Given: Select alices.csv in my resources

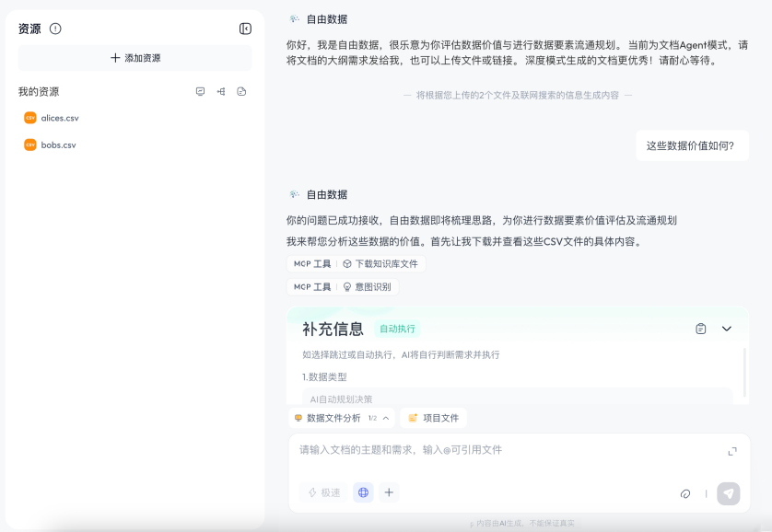Looking at the screenshot, I should click(60, 118).
